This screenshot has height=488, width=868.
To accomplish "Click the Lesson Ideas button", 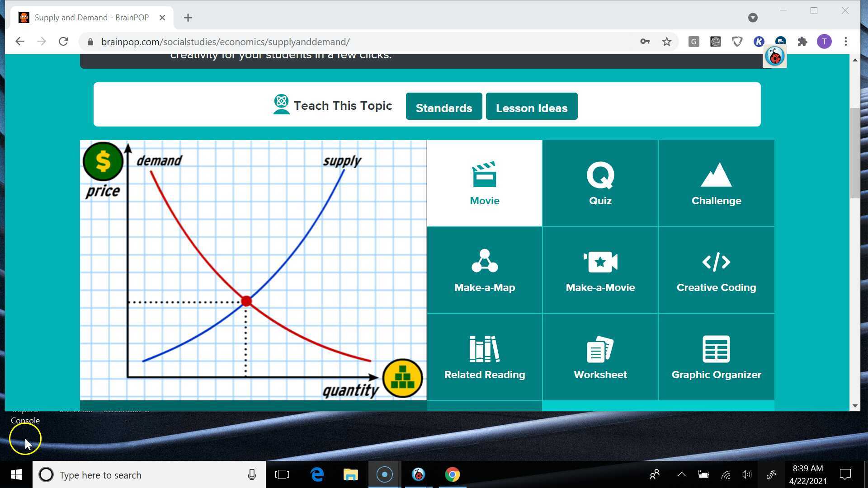I will 531,107.
